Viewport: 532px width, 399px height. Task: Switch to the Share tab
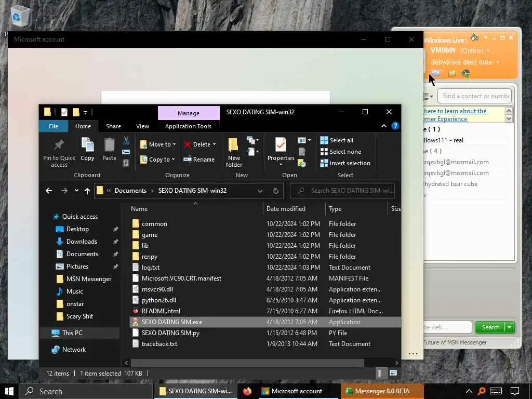pos(113,126)
